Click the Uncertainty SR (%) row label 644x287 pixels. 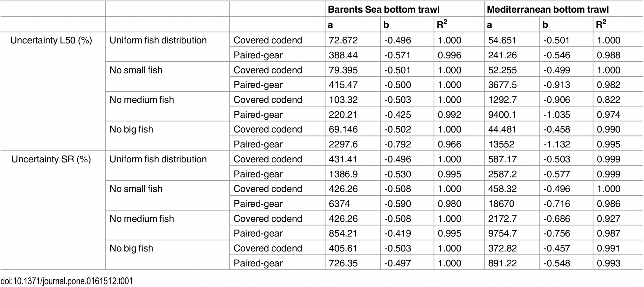coord(51,159)
